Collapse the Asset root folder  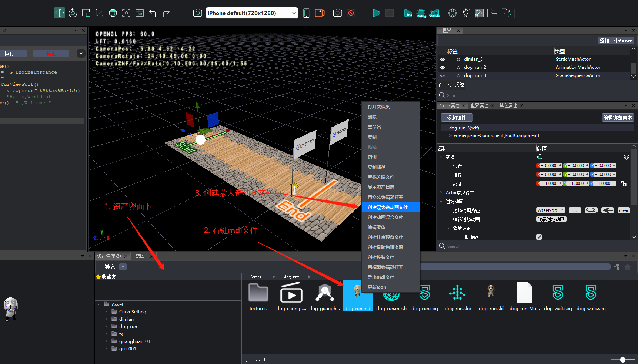pos(99,304)
